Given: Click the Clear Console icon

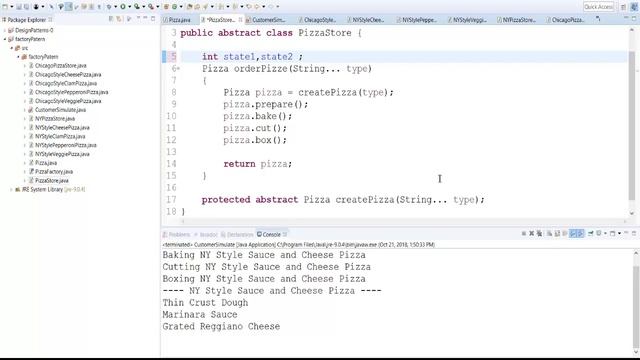Looking at the screenshot, I should (549, 233).
